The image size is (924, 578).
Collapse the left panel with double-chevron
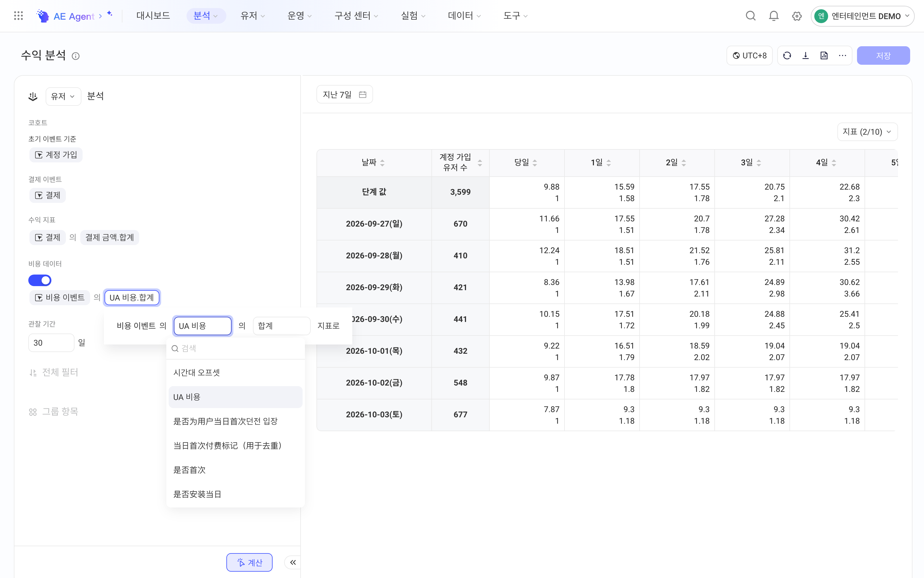(293, 562)
